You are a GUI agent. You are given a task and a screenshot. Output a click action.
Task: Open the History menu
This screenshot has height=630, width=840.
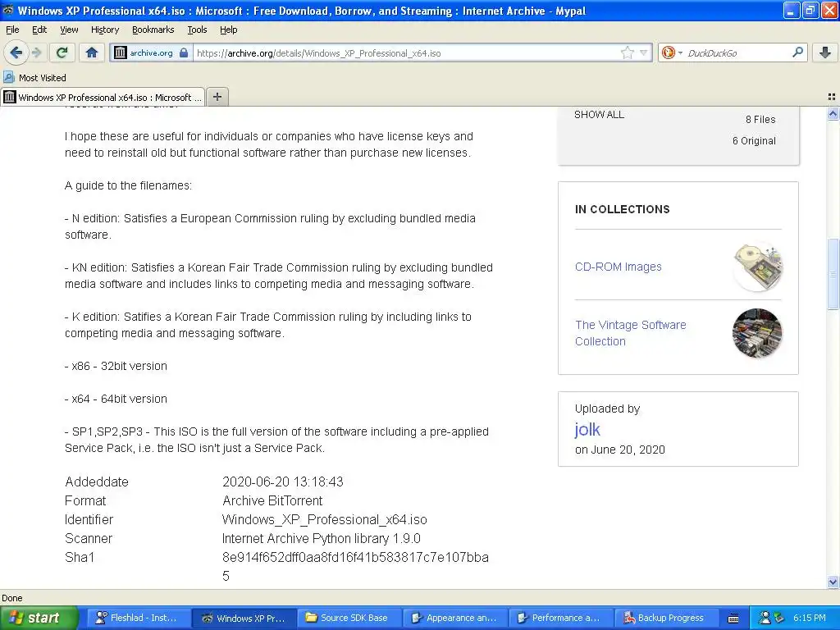104,30
